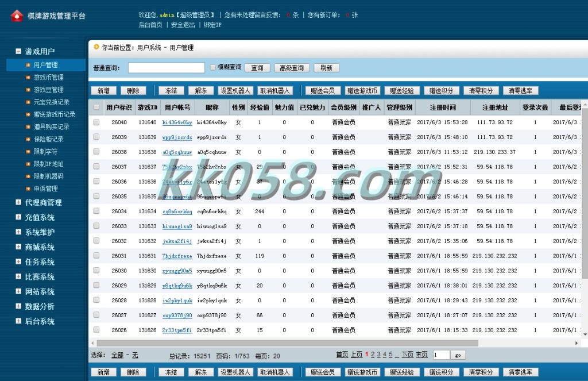Image resolution: width=588 pixels, height=381 pixels.
Task: Click the orange arrow location icon
Action: 96,47
